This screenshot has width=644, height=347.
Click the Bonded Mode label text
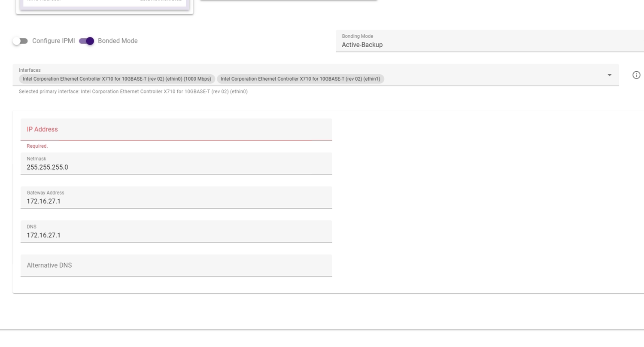(118, 41)
